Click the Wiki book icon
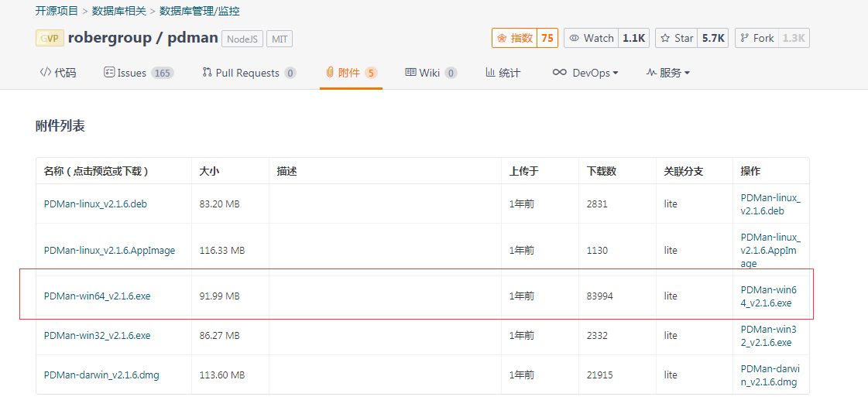Screen dimensions: 868x414 [x=410, y=72]
